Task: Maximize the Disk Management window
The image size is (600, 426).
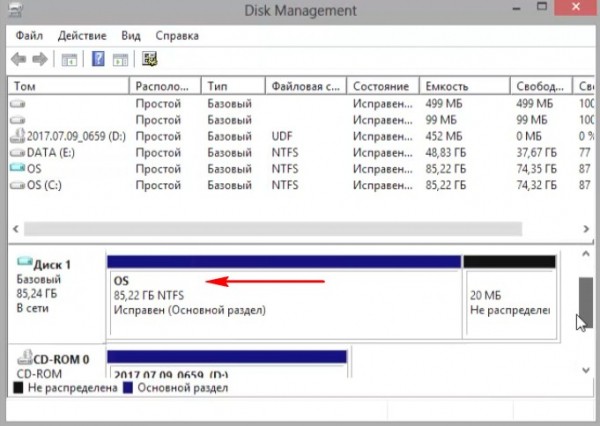Action: (x=541, y=7)
